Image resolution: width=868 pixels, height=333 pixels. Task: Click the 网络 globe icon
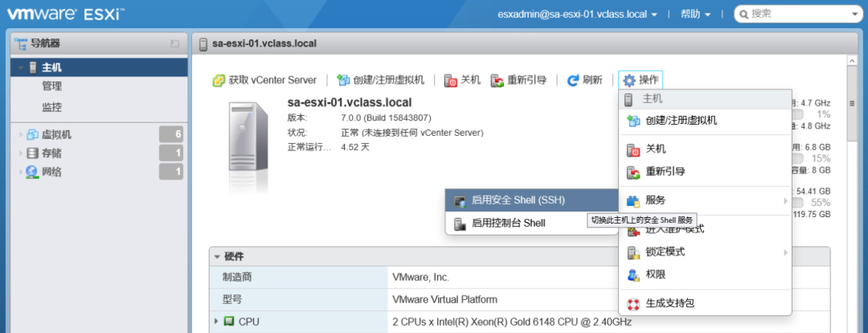point(33,172)
